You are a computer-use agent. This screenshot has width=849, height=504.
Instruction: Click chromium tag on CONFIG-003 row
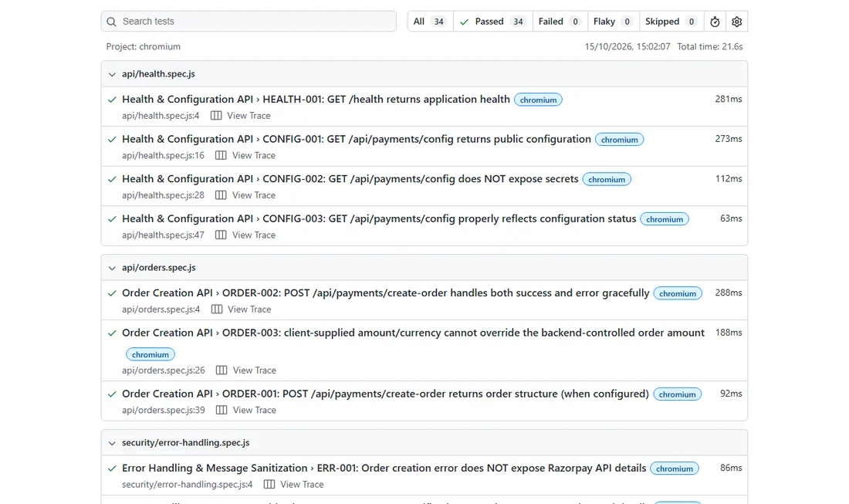pyautogui.click(x=665, y=219)
